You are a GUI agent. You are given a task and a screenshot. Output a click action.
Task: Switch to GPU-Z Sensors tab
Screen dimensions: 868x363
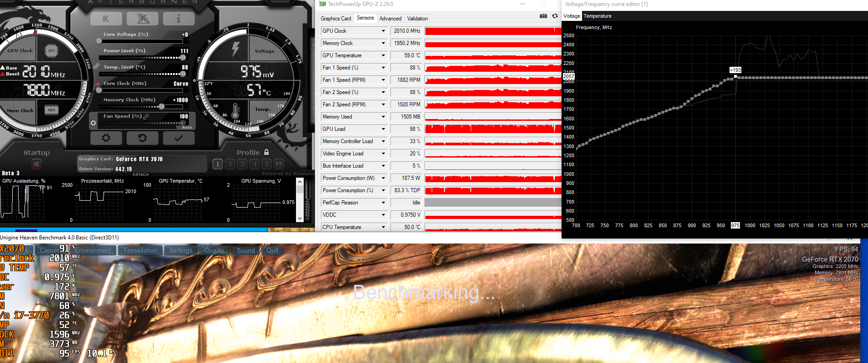[365, 18]
